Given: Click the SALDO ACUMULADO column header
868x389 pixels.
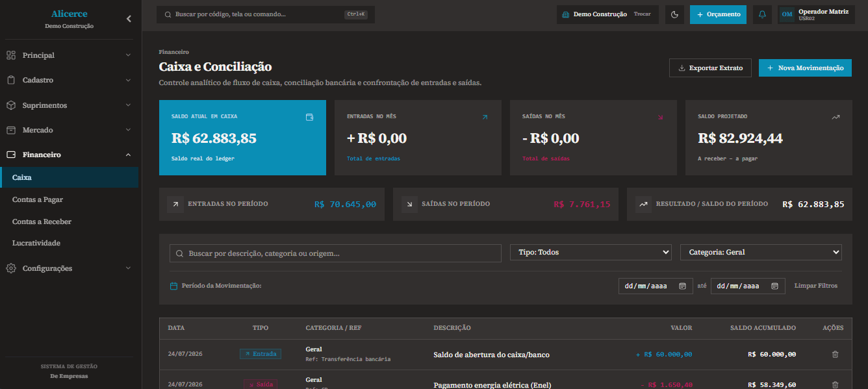Looking at the screenshot, I should [x=763, y=328].
